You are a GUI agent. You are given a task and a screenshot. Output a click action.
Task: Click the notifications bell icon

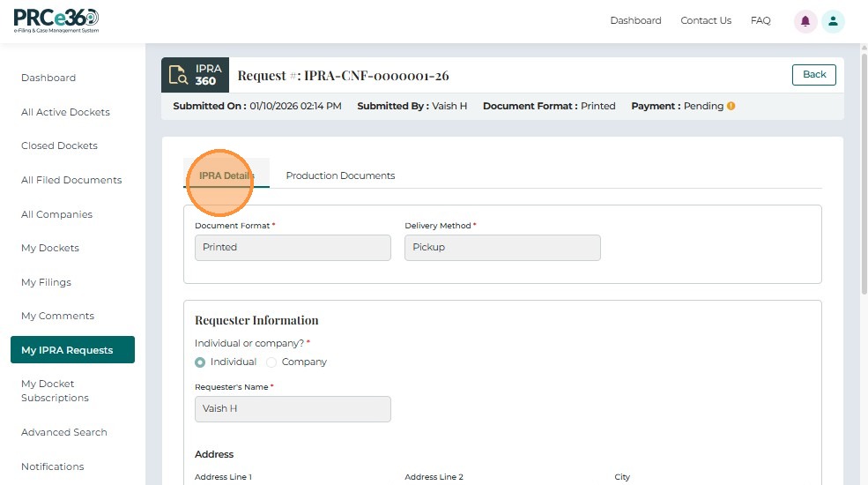tap(805, 21)
